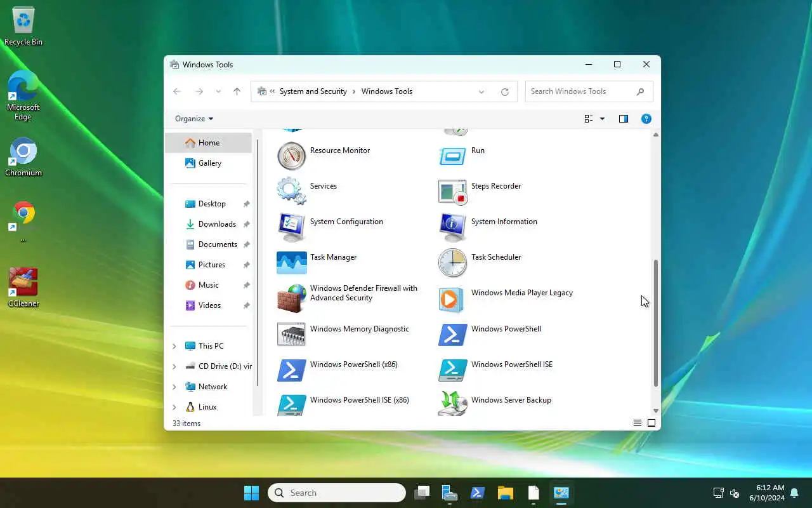Expand the Linux tree node

tap(174, 407)
